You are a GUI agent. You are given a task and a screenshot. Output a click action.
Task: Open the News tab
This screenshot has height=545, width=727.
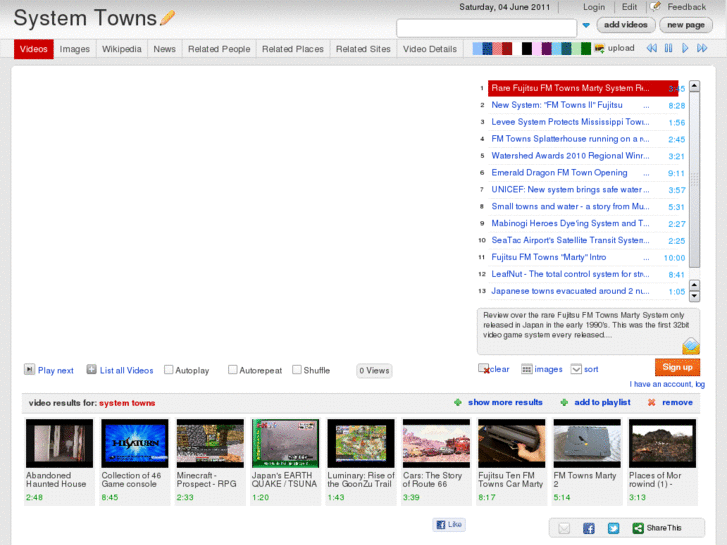click(x=165, y=49)
